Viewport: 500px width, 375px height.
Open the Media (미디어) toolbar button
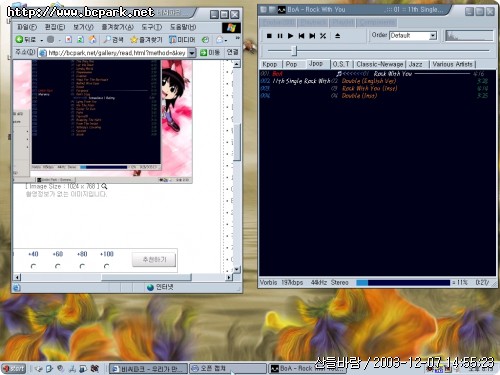[x=182, y=40]
